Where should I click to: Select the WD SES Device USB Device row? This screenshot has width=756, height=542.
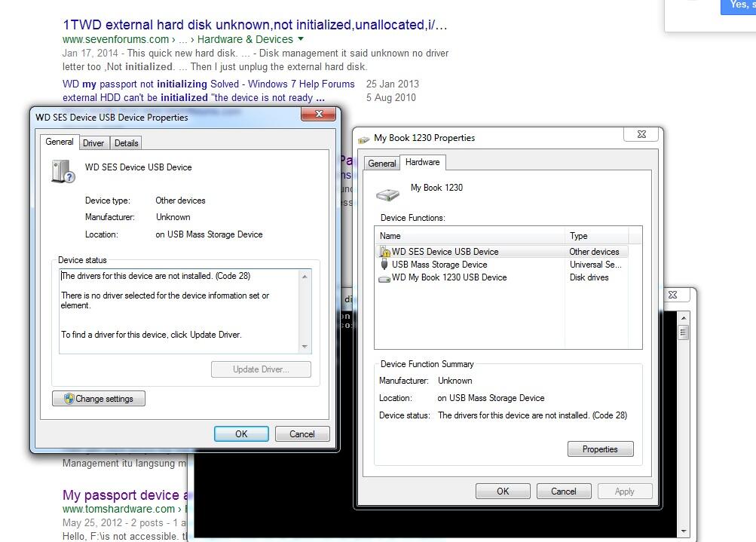(x=501, y=251)
